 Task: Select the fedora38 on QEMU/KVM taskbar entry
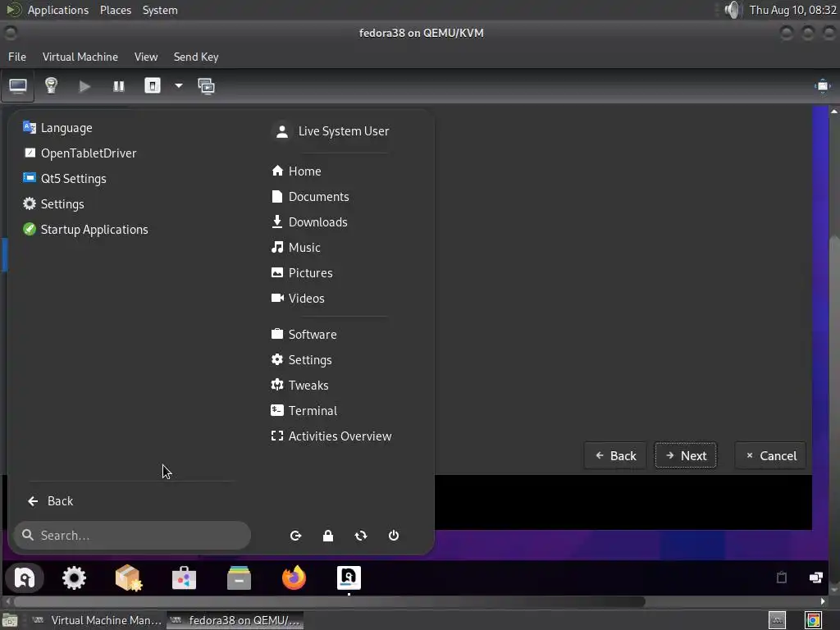pyautogui.click(x=235, y=620)
